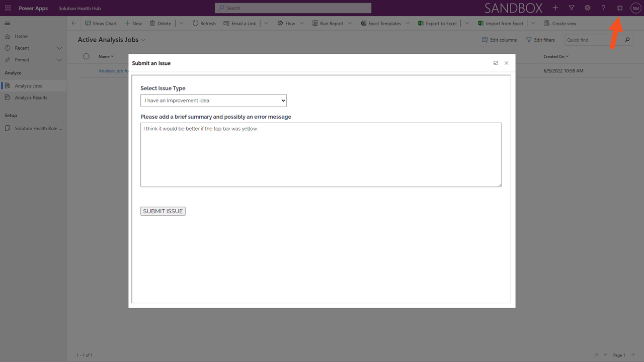Click the plus quick create icon
Viewport: 644px width, 362px height.
click(x=555, y=8)
